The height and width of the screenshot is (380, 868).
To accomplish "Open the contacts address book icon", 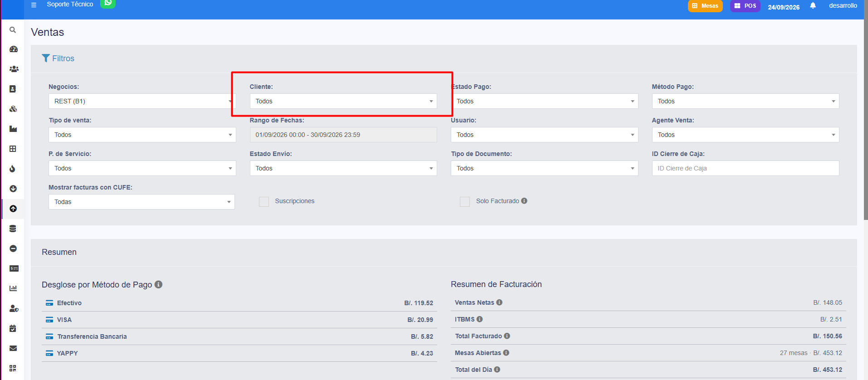I will (13, 89).
